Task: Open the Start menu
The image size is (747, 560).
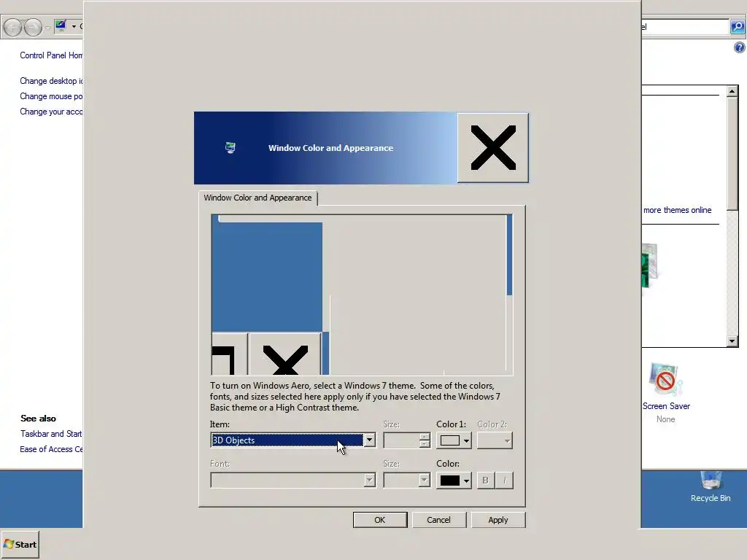Action: 20,544
